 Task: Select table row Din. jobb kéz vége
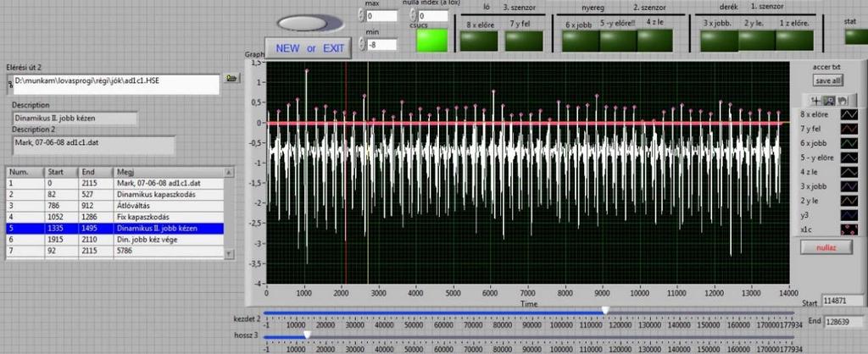[115, 240]
